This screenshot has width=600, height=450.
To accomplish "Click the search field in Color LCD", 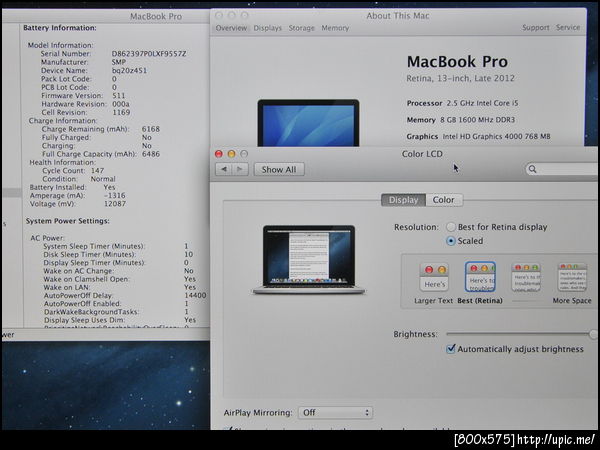I will [562, 169].
